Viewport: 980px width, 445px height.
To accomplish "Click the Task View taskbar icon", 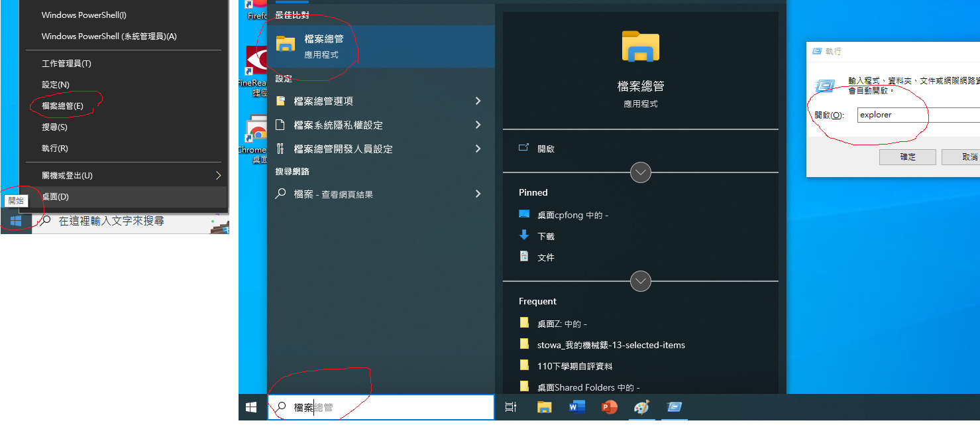I will click(x=511, y=407).
